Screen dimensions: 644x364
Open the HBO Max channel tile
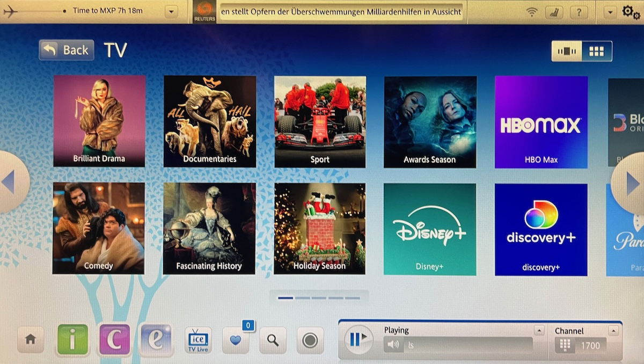pos(541,122)
